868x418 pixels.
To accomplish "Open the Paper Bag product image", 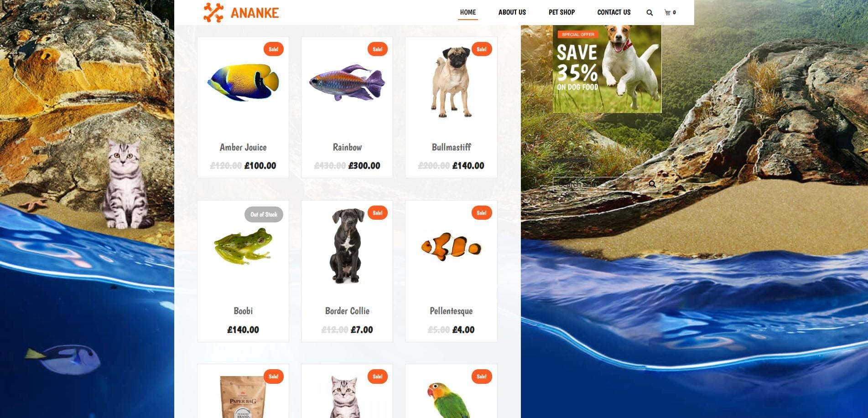I will point(243,397).
